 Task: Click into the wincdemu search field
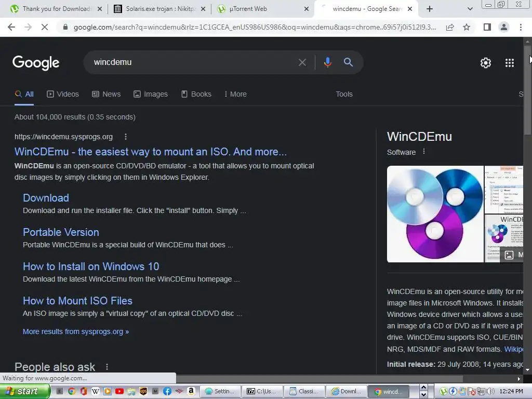coord(193,62)
